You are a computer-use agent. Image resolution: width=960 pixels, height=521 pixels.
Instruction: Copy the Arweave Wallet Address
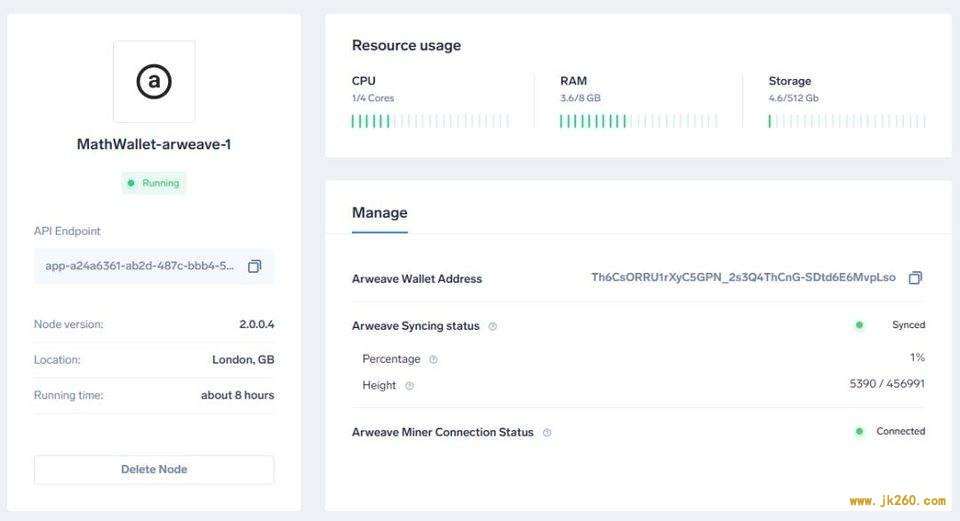[915, 278]
